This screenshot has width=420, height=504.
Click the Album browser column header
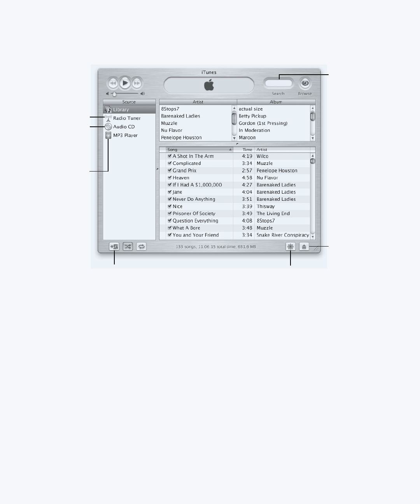(276, 102)
